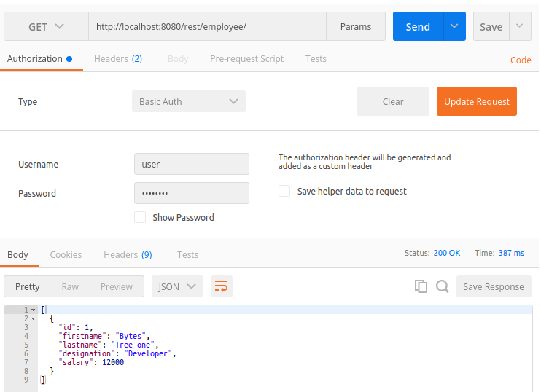This screenshot has width=541, height=392.
Task: Open the JSON format dropdown
Action: 177,286
